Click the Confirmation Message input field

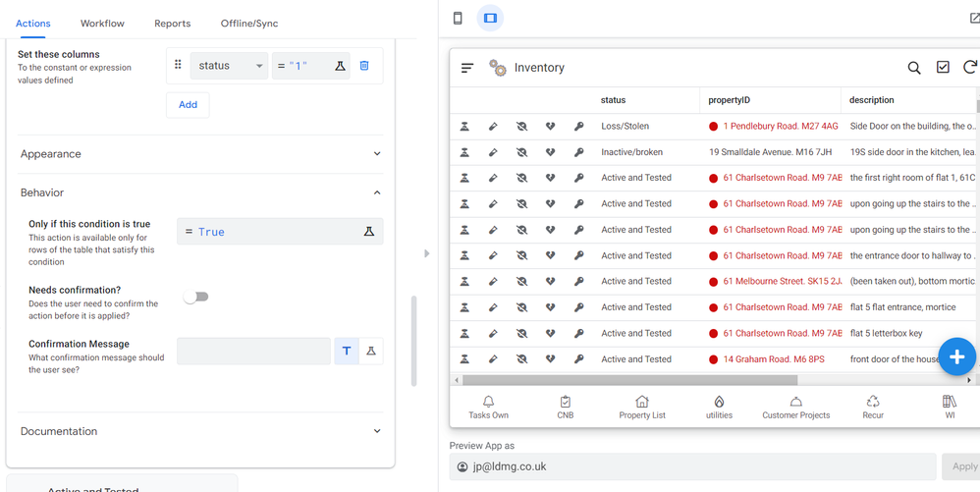click(x=253, y=352)
